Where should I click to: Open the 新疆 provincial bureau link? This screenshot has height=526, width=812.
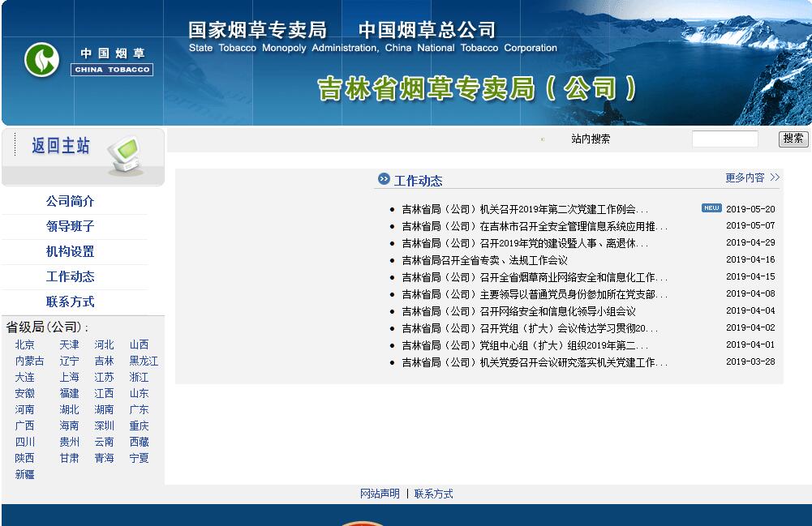click(24, 474)
